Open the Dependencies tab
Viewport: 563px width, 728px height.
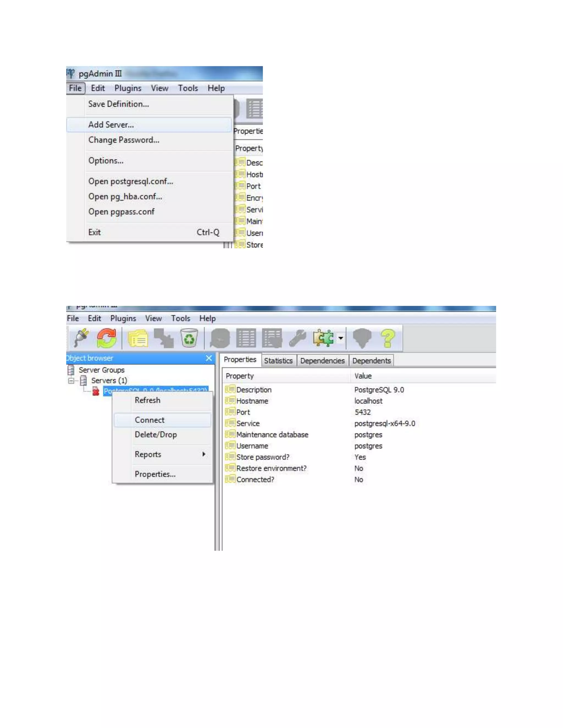322,361
